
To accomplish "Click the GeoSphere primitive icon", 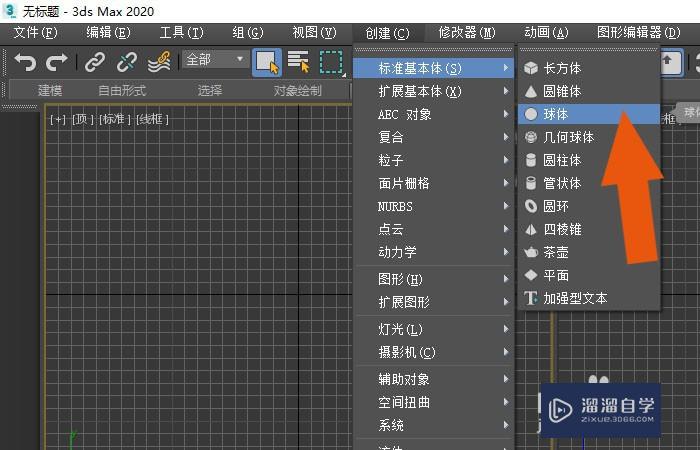I will [x=531, y=138].
